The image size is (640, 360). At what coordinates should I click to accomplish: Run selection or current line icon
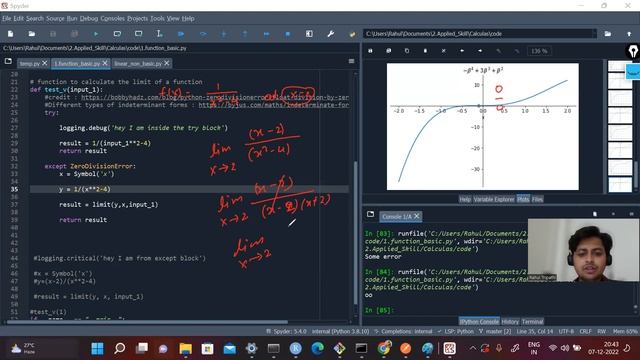coord(160,34)
